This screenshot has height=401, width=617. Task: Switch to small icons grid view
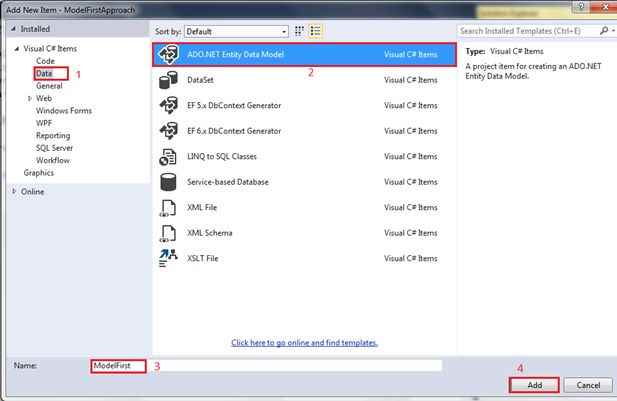(299, 31)
